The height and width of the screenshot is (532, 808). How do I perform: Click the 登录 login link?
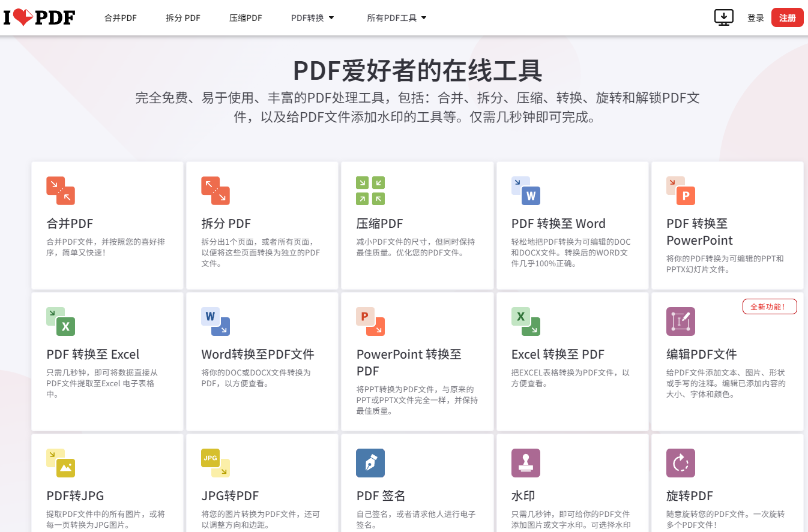[x=756, y=18]
